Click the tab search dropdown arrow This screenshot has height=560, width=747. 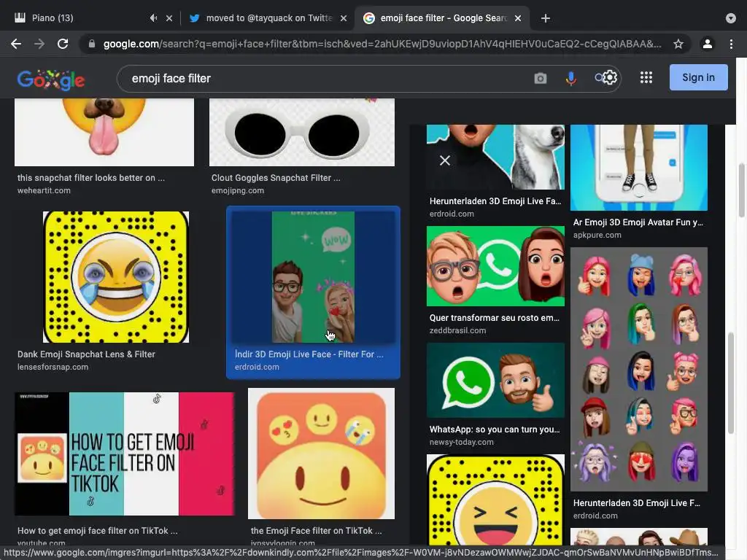point(730,18)
